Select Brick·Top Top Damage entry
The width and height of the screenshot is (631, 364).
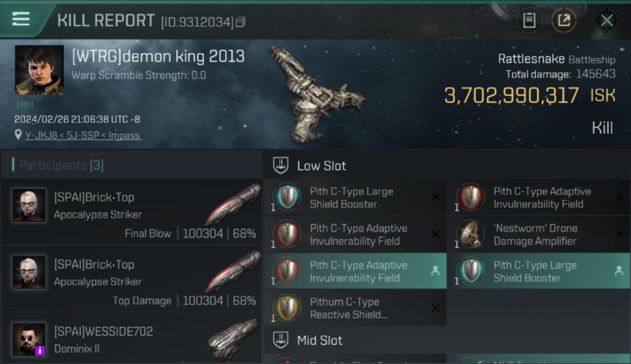132,279
